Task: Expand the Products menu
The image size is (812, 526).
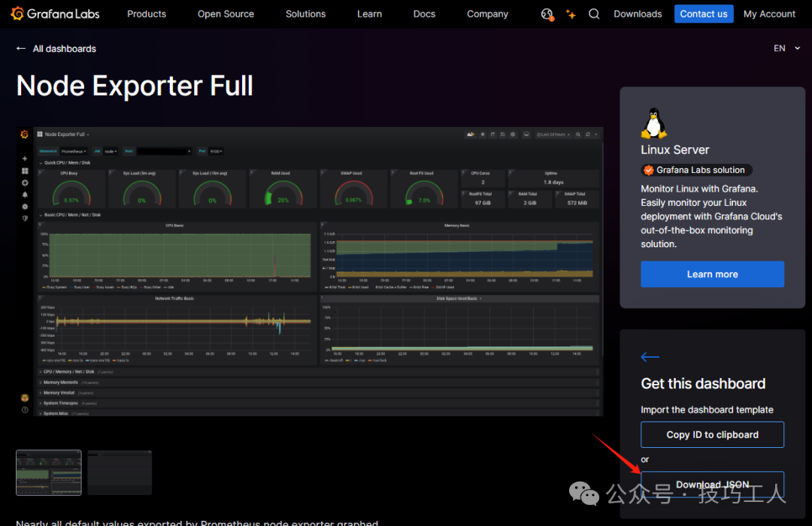Action: click(x=147, y=14)
